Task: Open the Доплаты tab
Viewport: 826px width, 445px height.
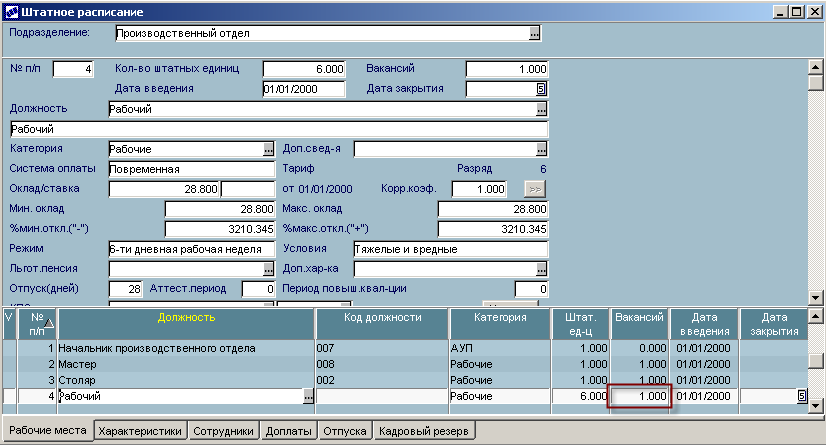Action: pyautogui.click(x=288, y=431)
